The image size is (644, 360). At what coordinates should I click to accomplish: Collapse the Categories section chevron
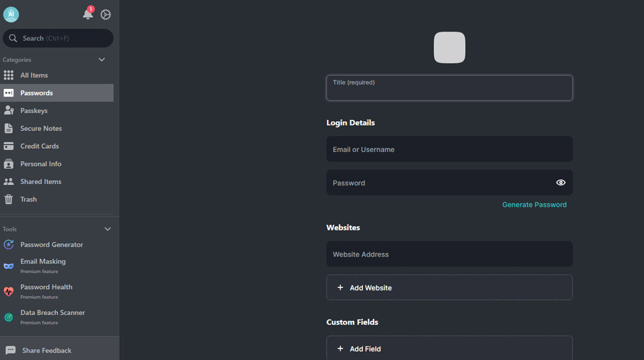(x=102, y=59)
